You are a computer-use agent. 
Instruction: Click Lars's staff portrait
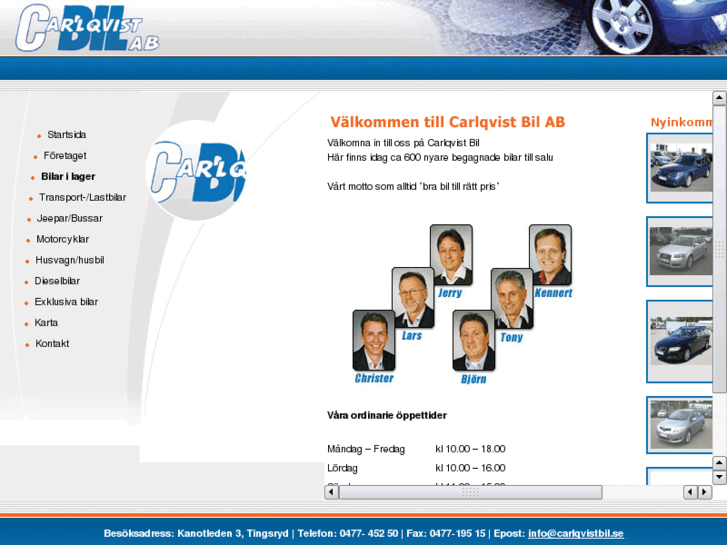point(413,298)
